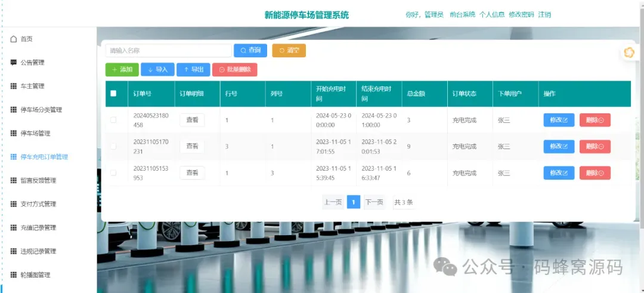Click the home icon beside 首页
The height and width of the screenshot is (293, 644).
point(14,39)
